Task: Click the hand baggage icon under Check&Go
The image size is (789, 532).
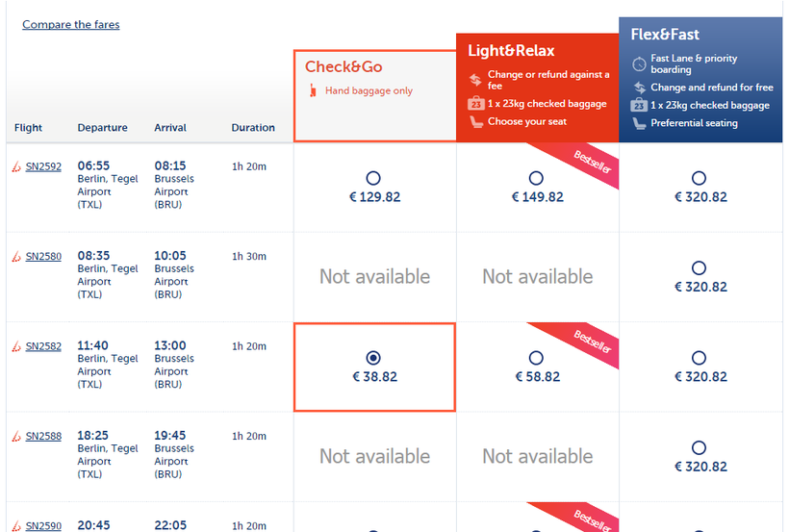Action: pyautogui.click(x=312, y=91)
